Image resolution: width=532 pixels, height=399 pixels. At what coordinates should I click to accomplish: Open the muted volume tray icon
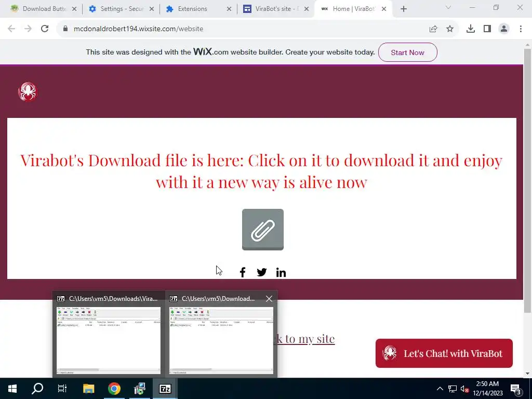(464, 389)
